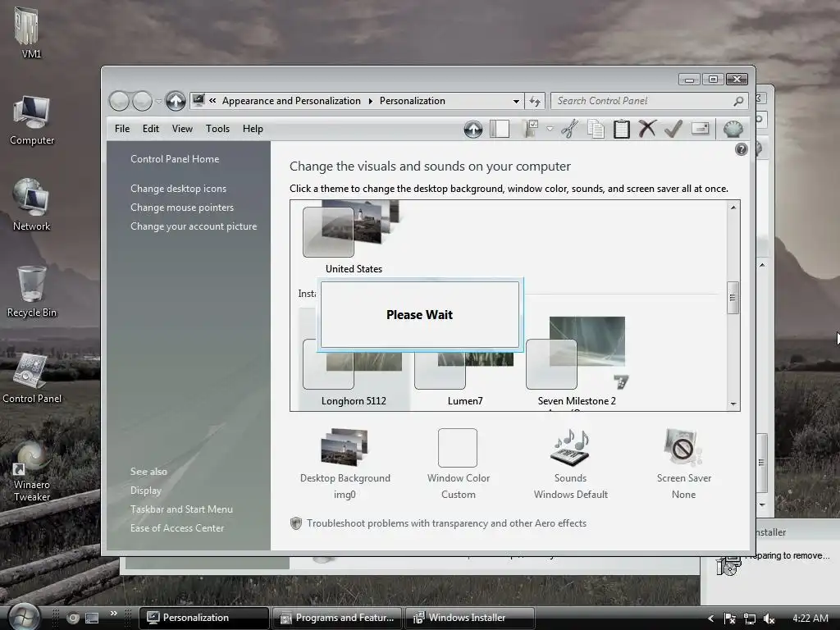
Task: Click the Personalization taskbar button
Action: click(204, 618)
